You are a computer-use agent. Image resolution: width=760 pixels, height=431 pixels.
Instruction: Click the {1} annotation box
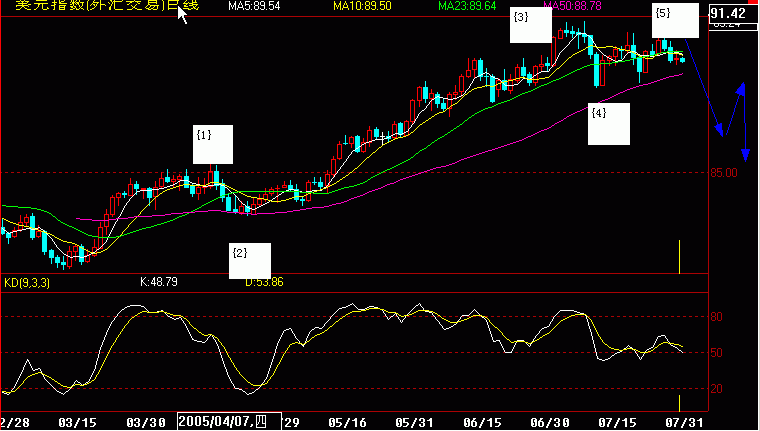213,144
